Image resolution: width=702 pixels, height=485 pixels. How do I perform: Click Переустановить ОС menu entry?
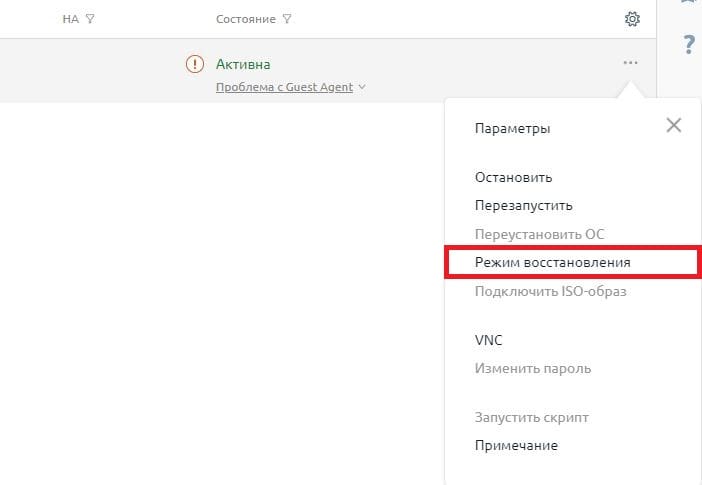(539, 234)
